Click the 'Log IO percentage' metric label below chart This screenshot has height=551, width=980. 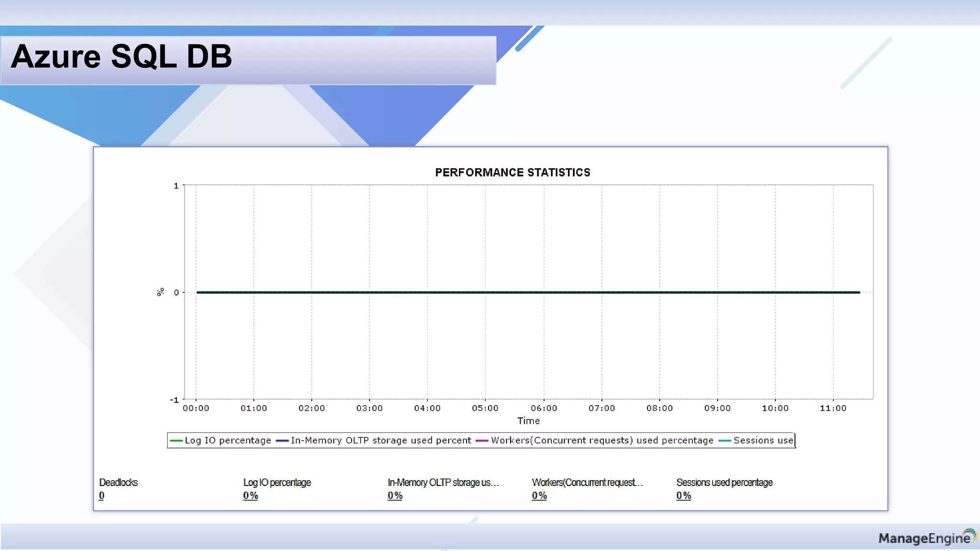click(277, 483)
